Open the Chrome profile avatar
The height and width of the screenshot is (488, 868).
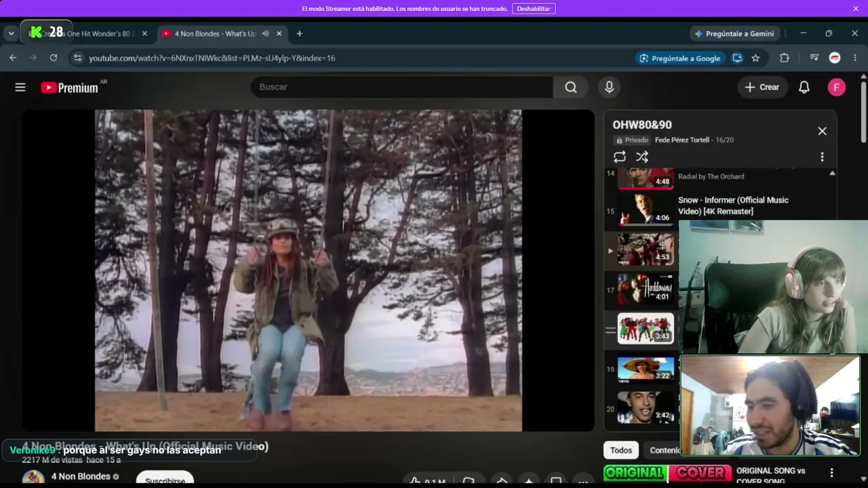coord(835,58)
